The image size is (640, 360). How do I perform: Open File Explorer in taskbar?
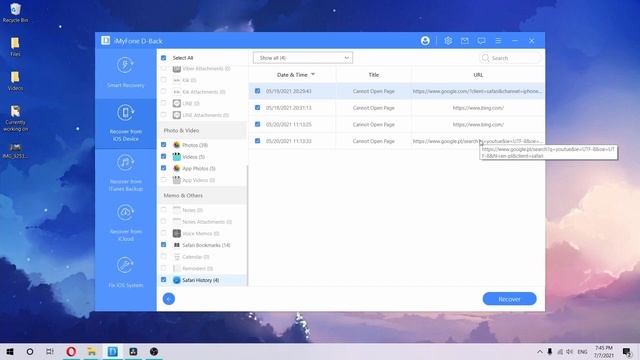coord(92,351)
